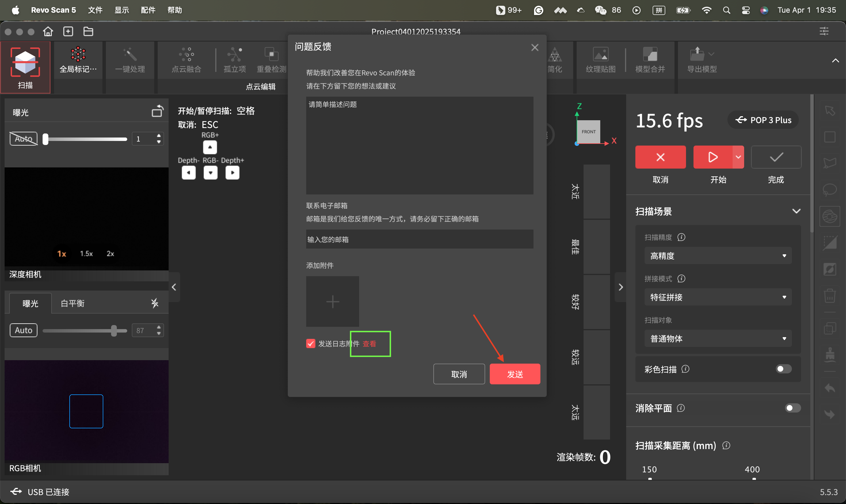
Task: Click the Depth+ right arrow key icon
Action: click(x=233, y=173)
